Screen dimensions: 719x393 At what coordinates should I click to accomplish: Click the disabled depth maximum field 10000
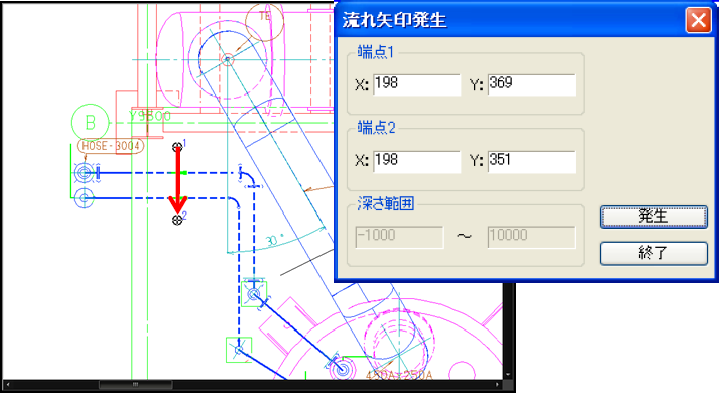pyautogui.click(x=531, y=237)
